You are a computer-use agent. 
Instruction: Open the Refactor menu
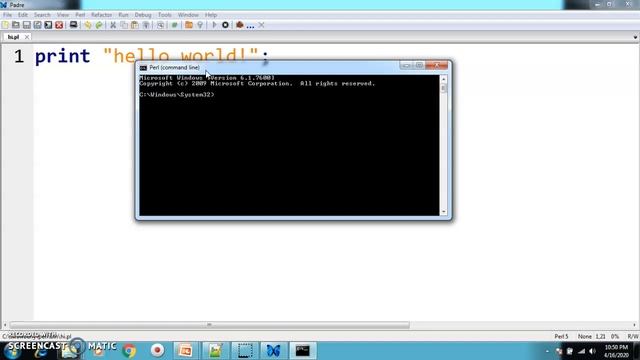tap(101, 15)
